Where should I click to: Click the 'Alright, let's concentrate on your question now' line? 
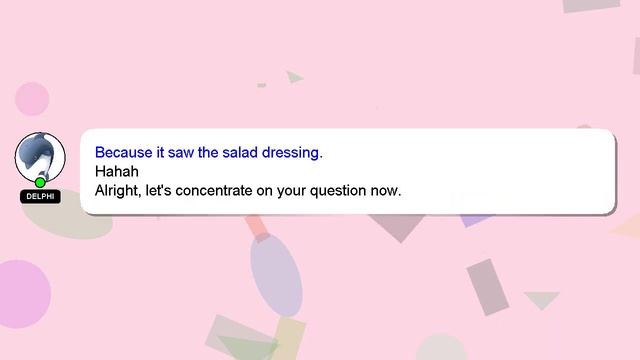pos(248,191)
